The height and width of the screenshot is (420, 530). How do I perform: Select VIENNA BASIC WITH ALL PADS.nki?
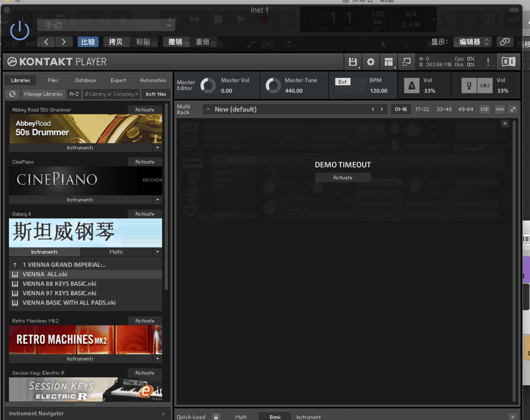click(85, 303)
